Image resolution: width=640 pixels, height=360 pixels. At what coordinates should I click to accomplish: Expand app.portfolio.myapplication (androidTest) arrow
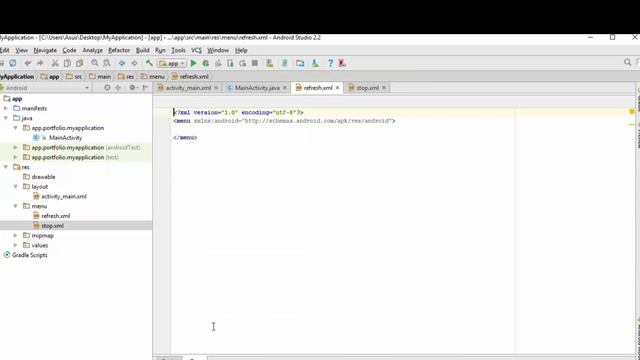point(16,147)
